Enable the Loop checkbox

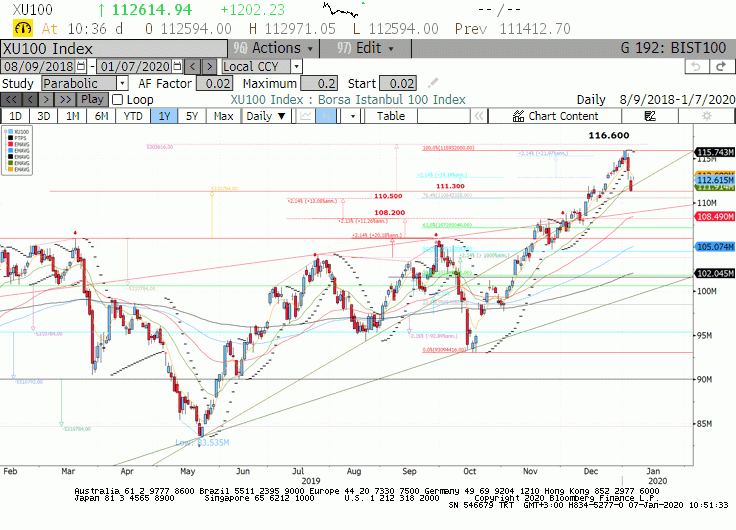[x=117, y=100]
